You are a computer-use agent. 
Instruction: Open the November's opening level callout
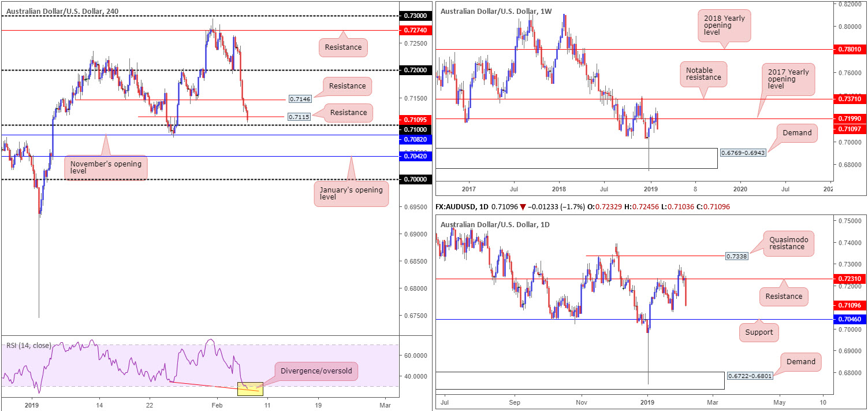(x=105, y=168)
